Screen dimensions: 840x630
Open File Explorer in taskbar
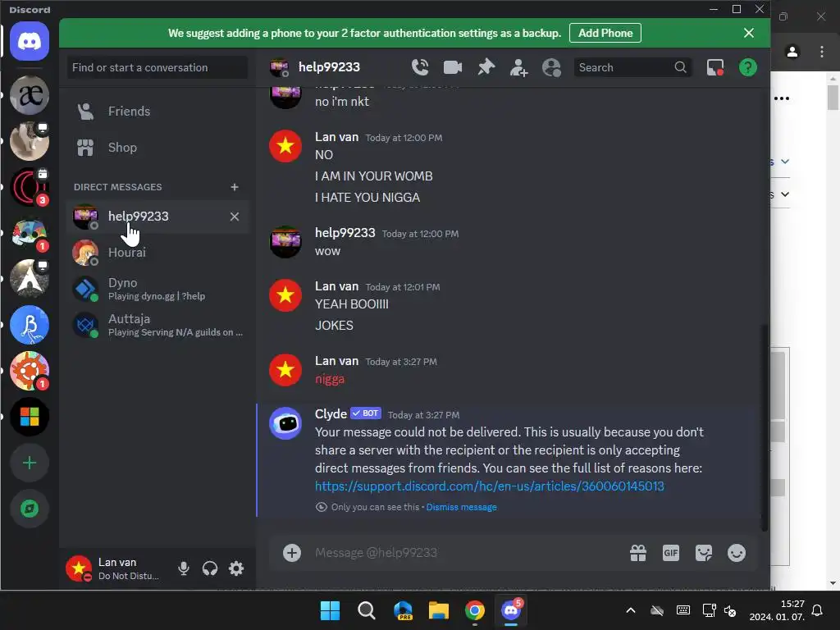(438, 610)
